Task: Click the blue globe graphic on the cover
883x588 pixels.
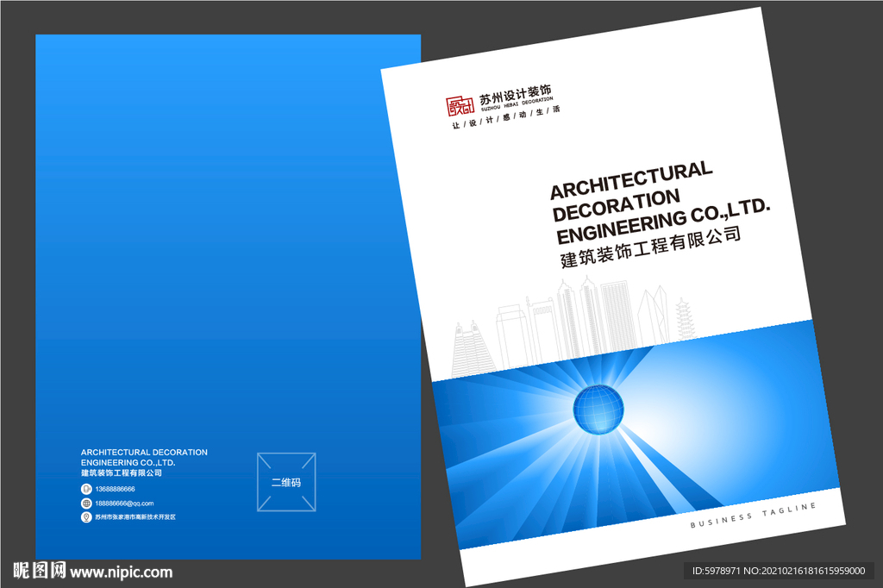Action: (598, 410)
